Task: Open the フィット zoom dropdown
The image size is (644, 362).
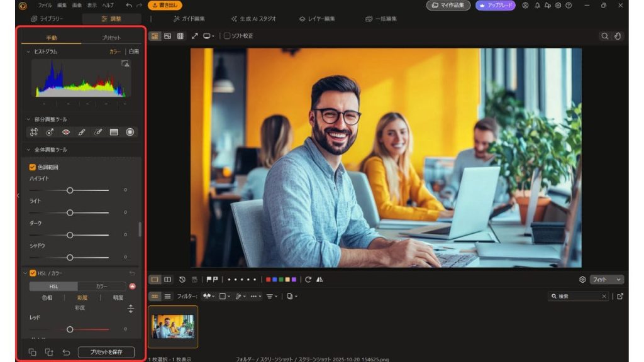Action: (x=606, y=280)
